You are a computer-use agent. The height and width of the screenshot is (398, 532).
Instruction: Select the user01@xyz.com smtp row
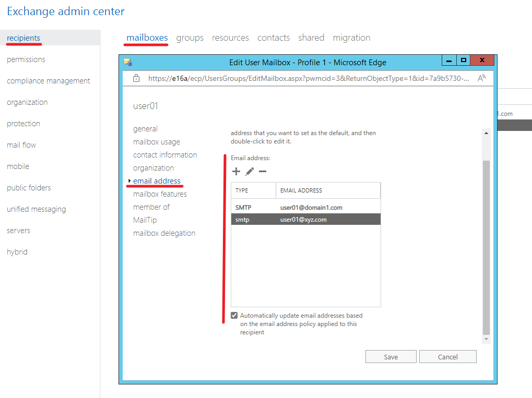[306, 219]
